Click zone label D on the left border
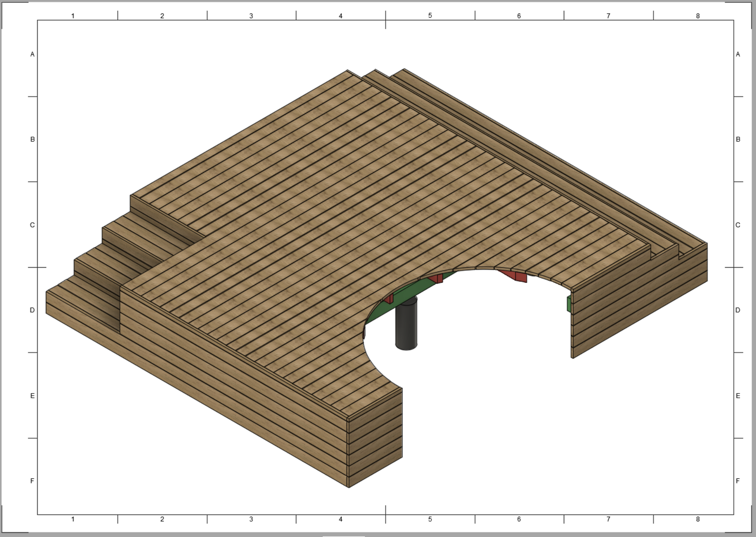 [x=32, y=310]
